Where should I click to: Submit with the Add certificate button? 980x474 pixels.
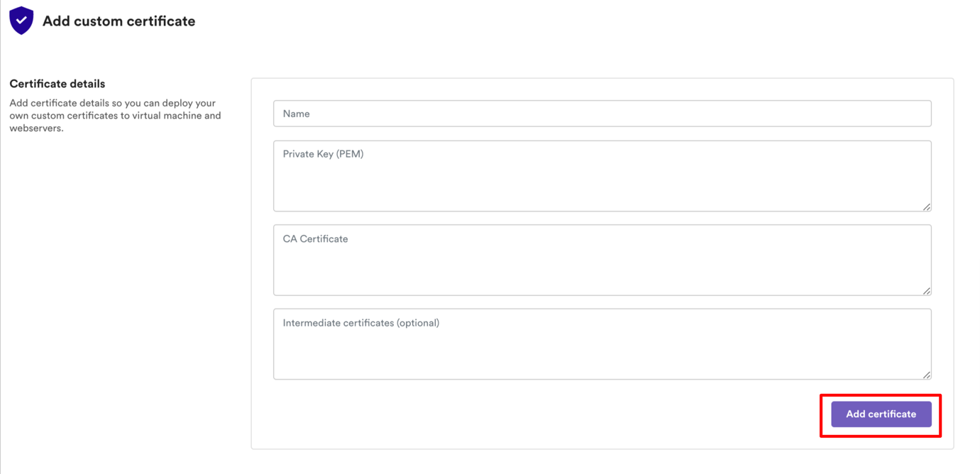click(881, 414)
